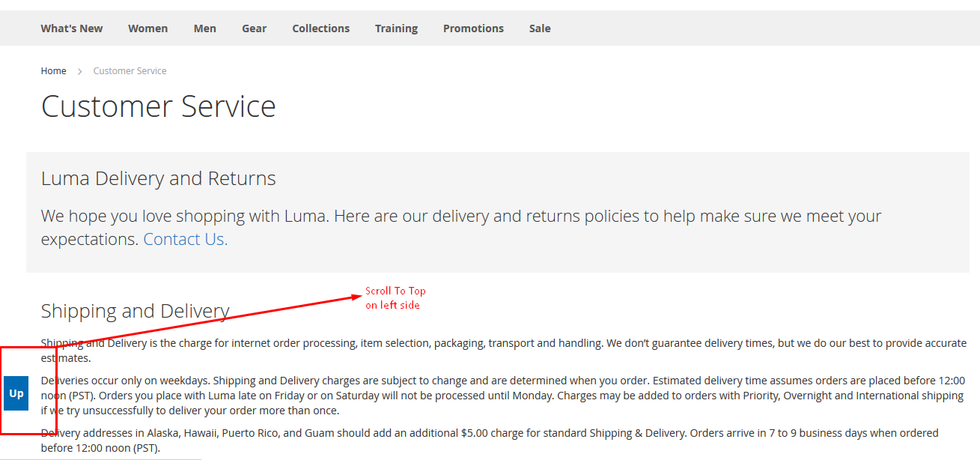Screen dimensions: 980x460
Task: Select the Promotions menu item
Action: (473, 28)
